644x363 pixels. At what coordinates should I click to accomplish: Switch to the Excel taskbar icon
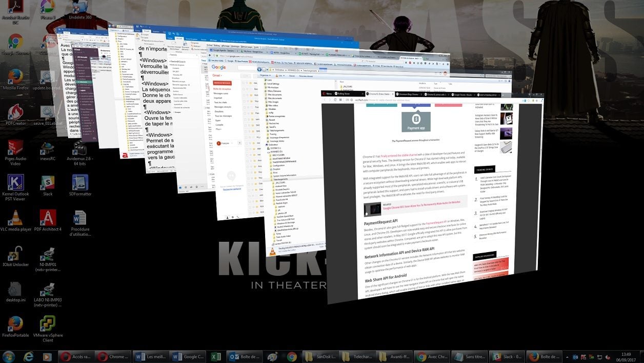point(216,356)
